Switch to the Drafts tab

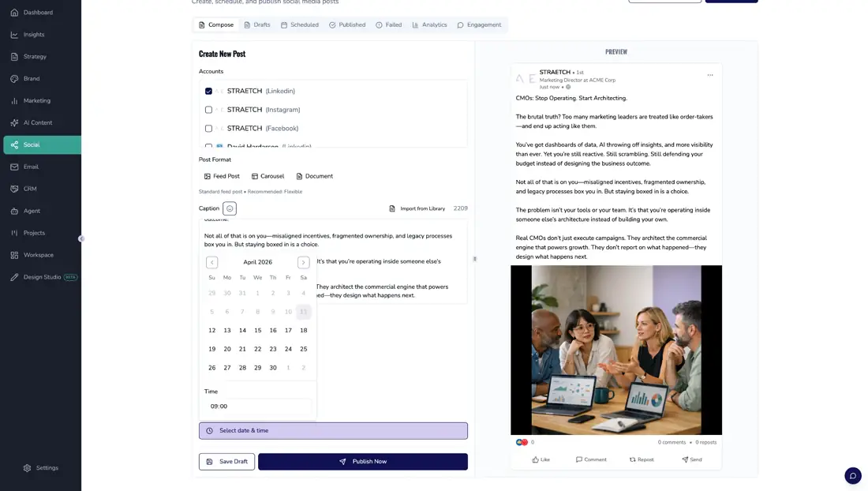coord(257,25)
